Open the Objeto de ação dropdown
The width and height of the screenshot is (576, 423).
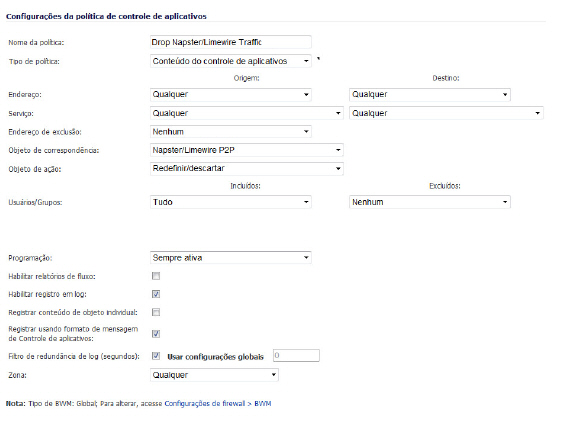247,169
